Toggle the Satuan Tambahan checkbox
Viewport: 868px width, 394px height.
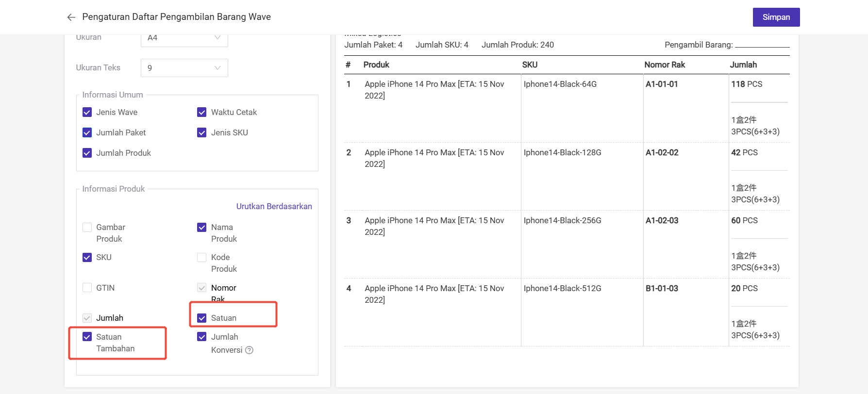[87, 337]
